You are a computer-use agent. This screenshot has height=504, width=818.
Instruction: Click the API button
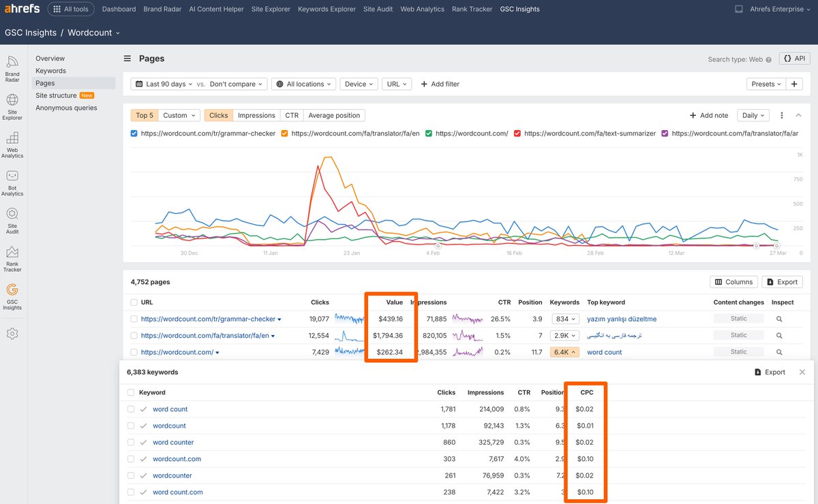click(795, 59)
